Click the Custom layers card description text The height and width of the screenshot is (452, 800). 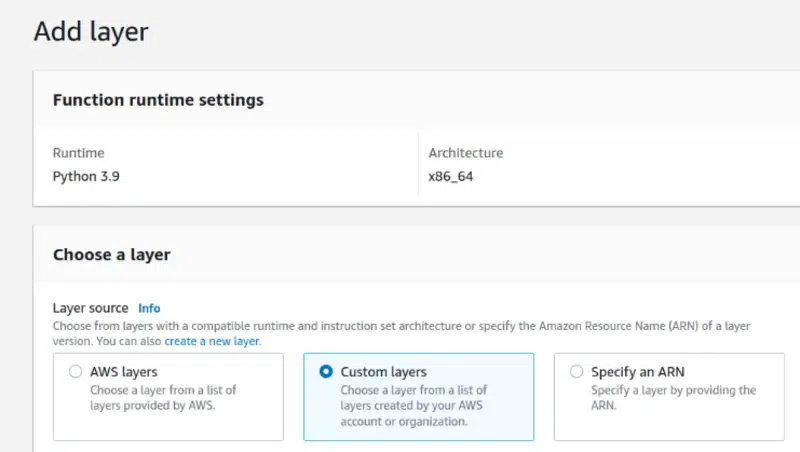click(x=415, y=405)
